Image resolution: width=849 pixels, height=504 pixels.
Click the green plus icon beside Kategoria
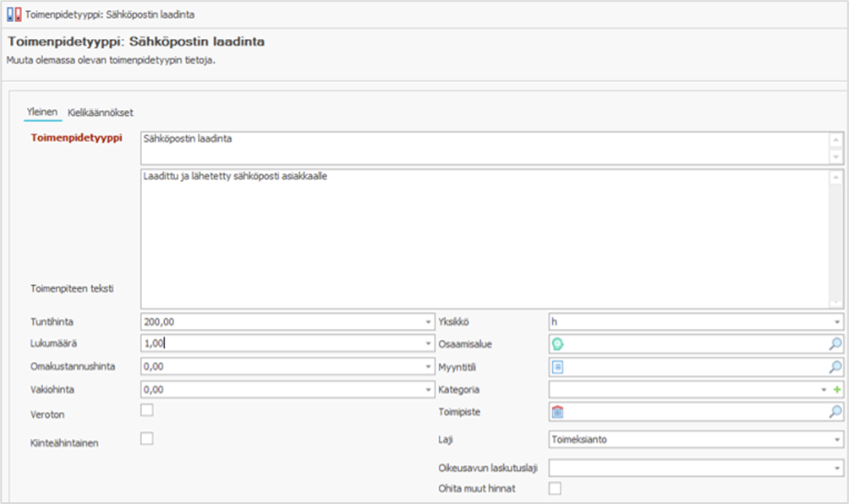837,390
